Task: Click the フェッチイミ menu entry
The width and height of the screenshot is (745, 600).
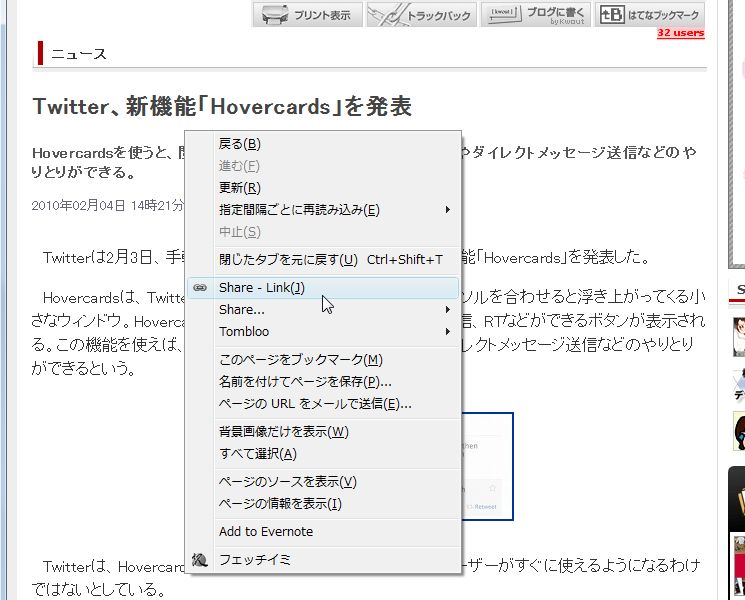Action: [324, 560]
